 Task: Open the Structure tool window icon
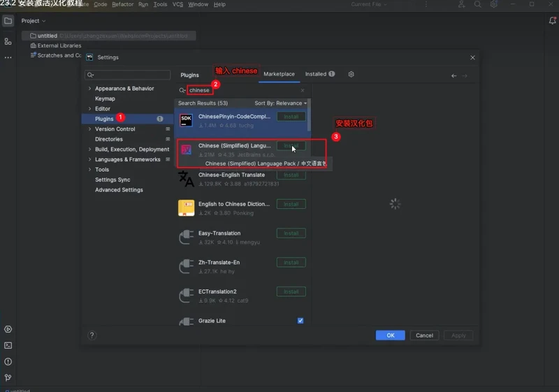(x=8, y=42)
